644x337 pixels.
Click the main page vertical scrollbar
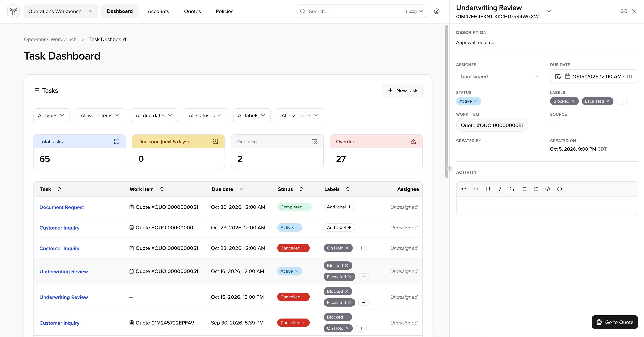447,101
